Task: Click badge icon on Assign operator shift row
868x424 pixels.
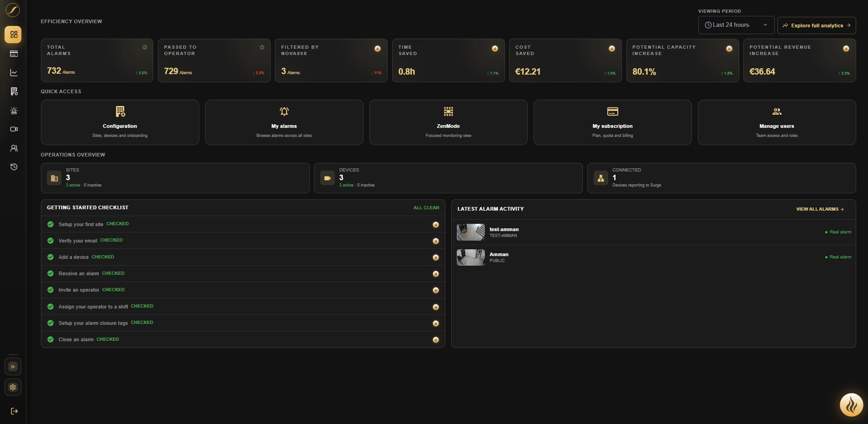Action: tap(436, 307)
